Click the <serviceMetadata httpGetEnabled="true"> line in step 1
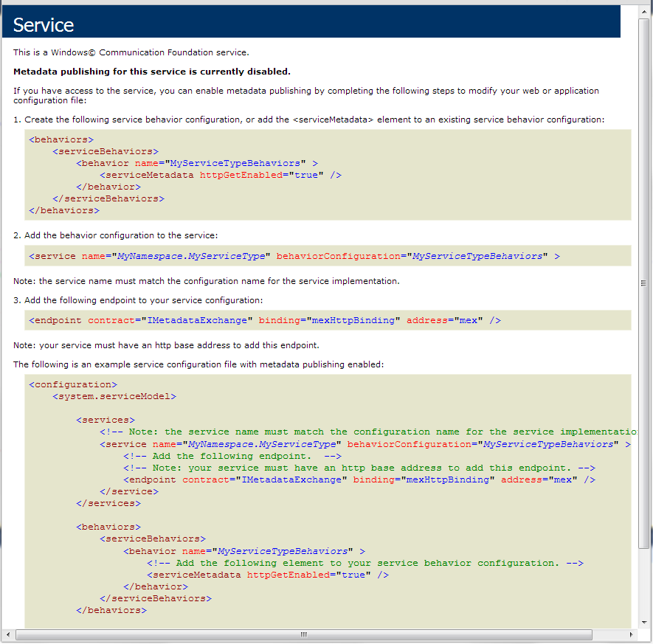Screen dimensions: 653x644 (x=221, y=175)
